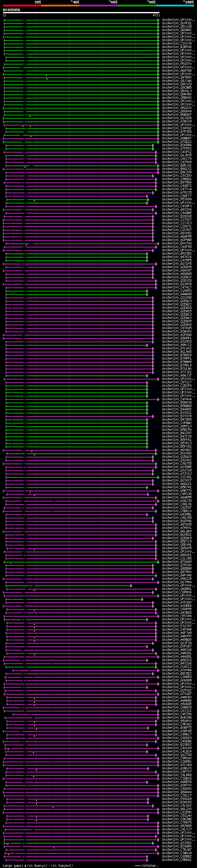The height and width of the screenshot is (868, 197).
Task: Select hit label UniRef100_C4UF98
Action: point(177,247)
